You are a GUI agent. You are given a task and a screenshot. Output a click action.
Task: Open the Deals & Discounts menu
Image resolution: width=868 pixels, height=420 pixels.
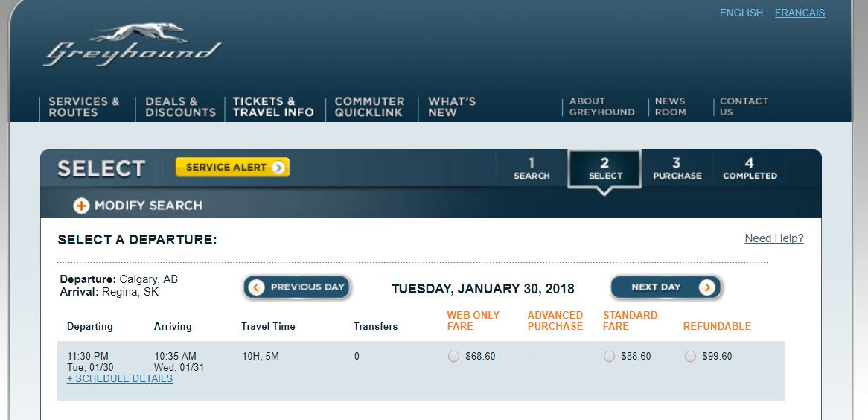click(x=180, y=106)
